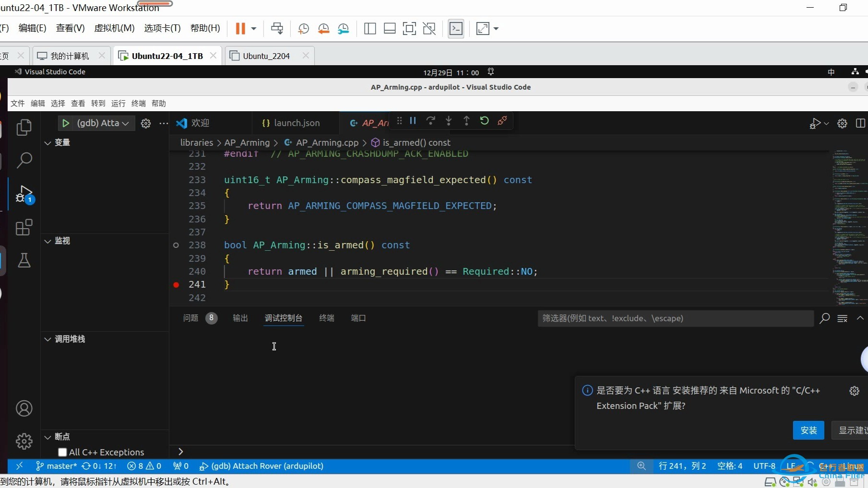Open the 帮助 menu in VS Code
The height and width of the screenshot is (488, 868).
(x=159, y=104)
